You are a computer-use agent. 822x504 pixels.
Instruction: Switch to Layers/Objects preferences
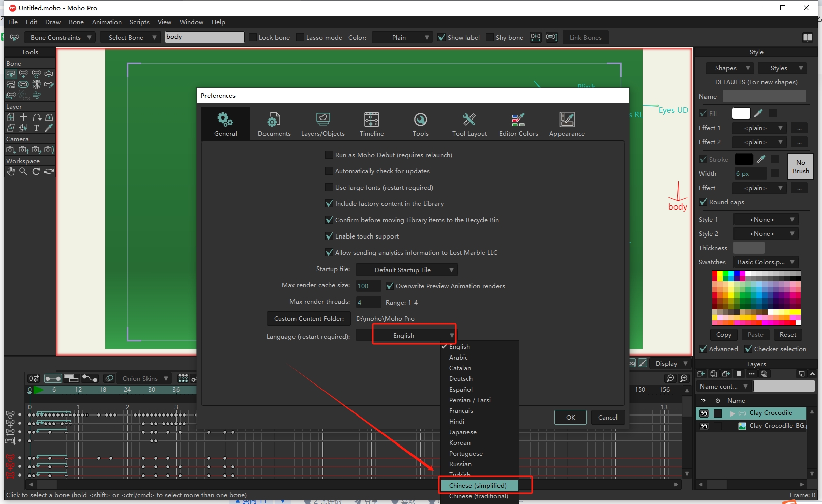pos(322,124)
